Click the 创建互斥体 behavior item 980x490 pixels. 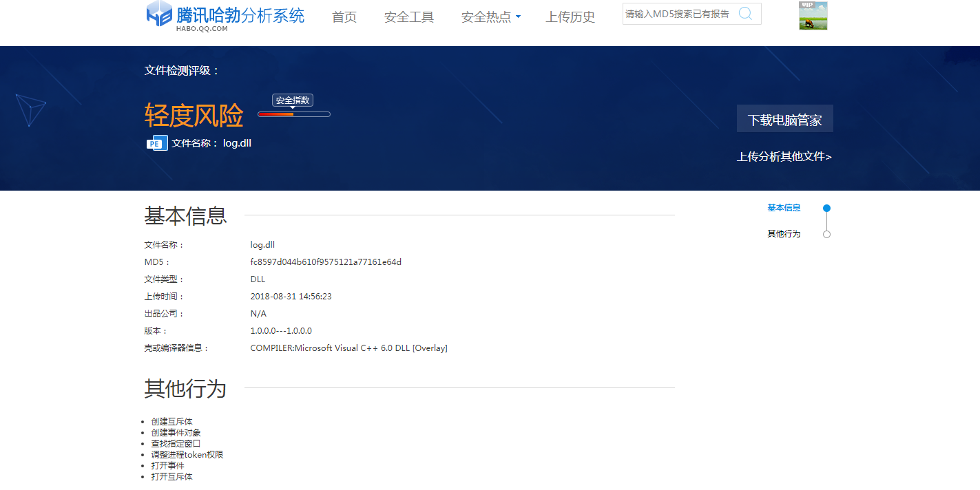[172, 422]
